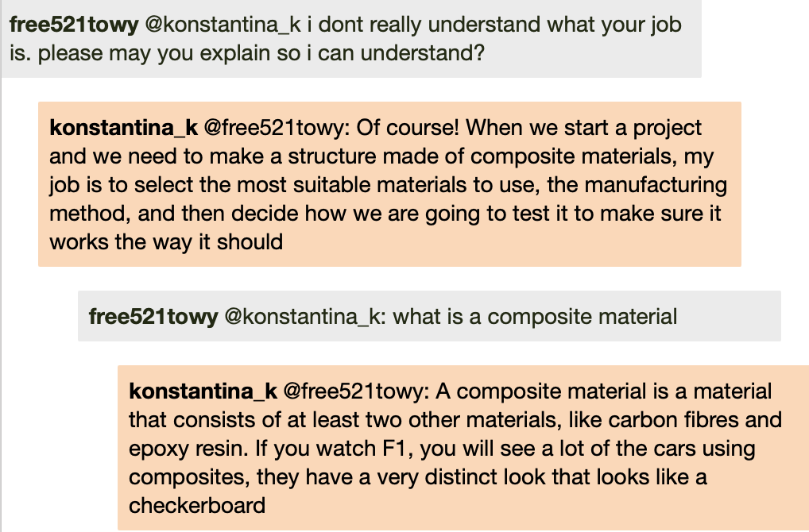Click @konstantina_k mention before 'what is a composite material'
The image size is (809, 532).
coord(305,318)
